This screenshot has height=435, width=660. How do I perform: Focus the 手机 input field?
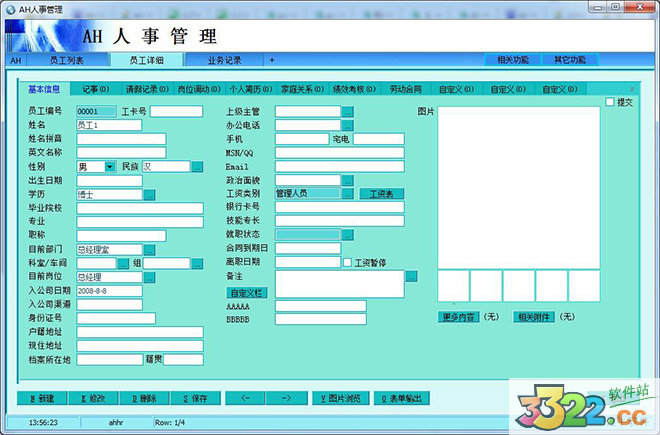[x=302, y=139]
